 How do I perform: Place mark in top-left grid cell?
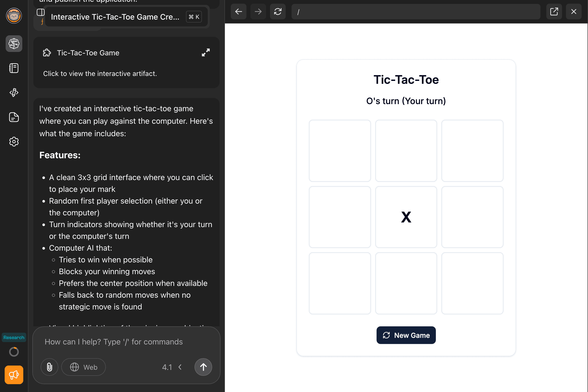click(x=340, y=151)
